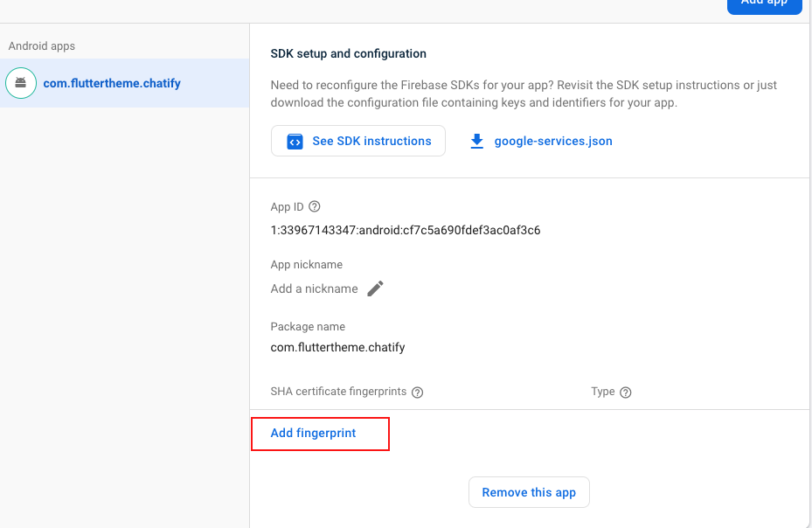This screenshot has height=528, width=812.
Task: Click the package name value com.fluttertheme.chatify
Action: pos(337,347)
